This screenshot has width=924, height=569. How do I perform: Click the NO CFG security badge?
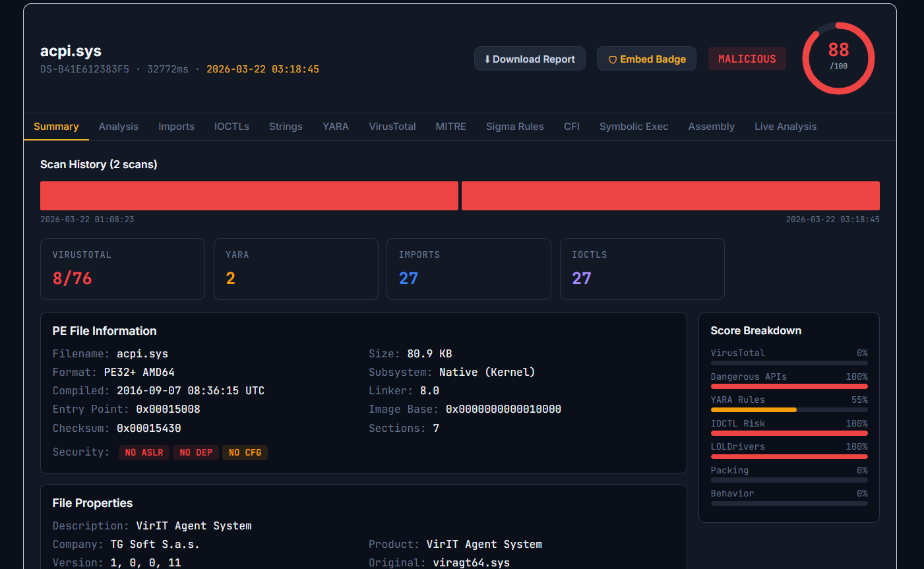point(245,452)
